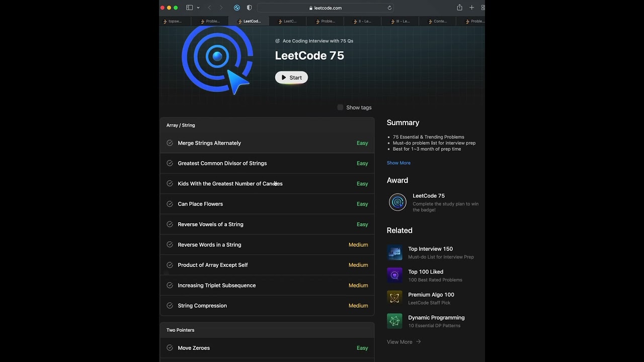Click the 'Top Interview 150' title
This screenshot has width=644, height=362.
(431, 249)
